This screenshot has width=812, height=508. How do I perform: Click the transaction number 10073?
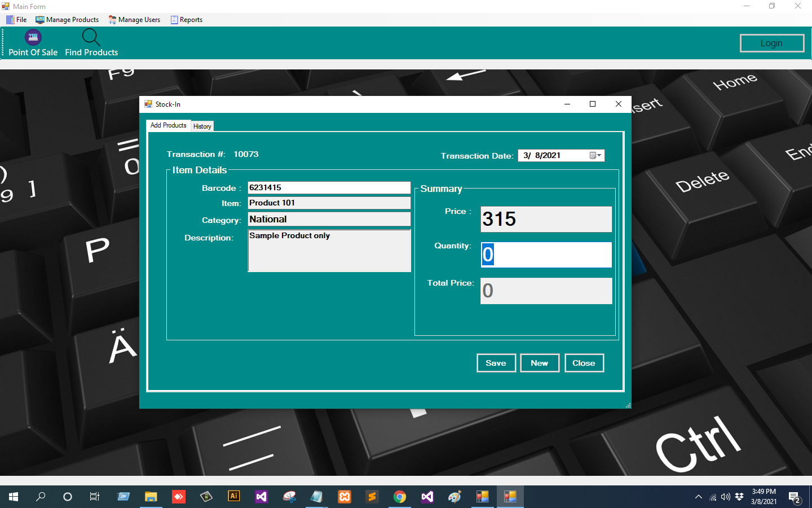point(246,154)
